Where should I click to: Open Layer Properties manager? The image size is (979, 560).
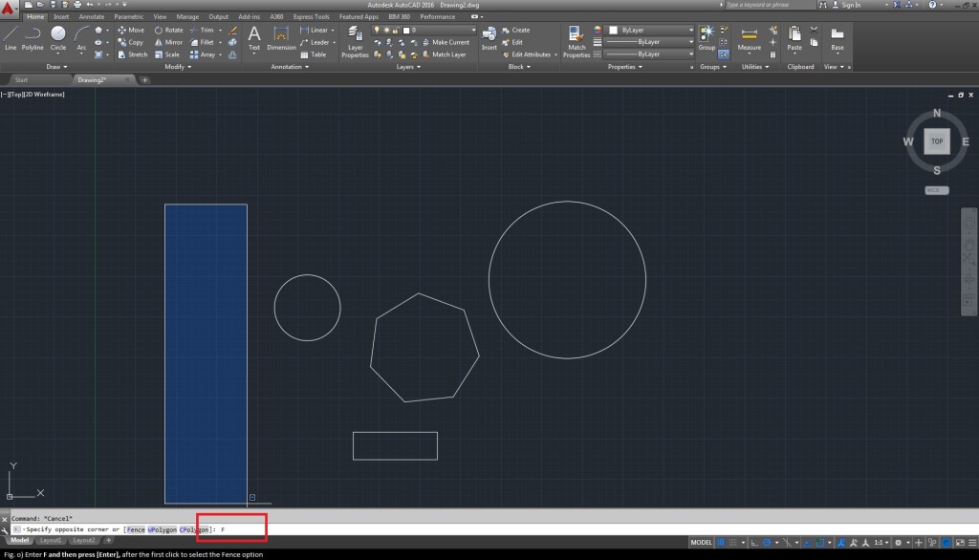355,38
